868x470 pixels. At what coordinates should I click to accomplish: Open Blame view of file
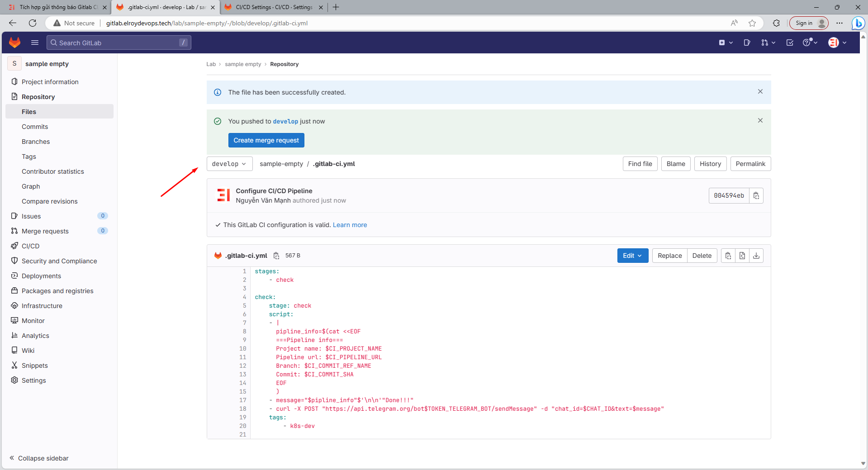point(676,164)
